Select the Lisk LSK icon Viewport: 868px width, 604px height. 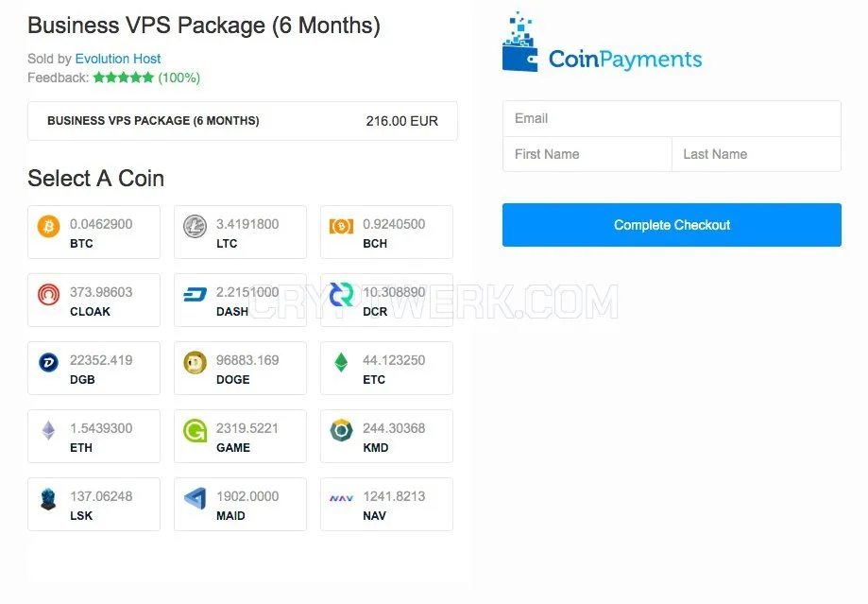click(49, 499)
